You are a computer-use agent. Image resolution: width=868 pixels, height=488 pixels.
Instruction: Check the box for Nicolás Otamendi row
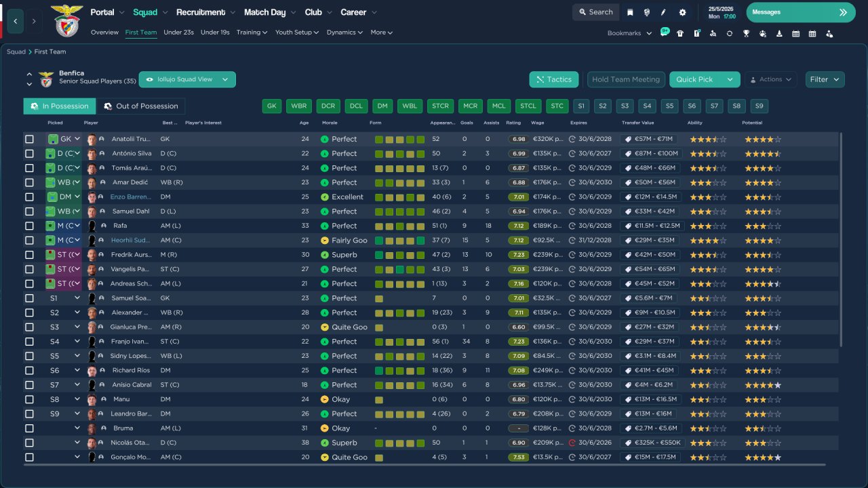29,443
